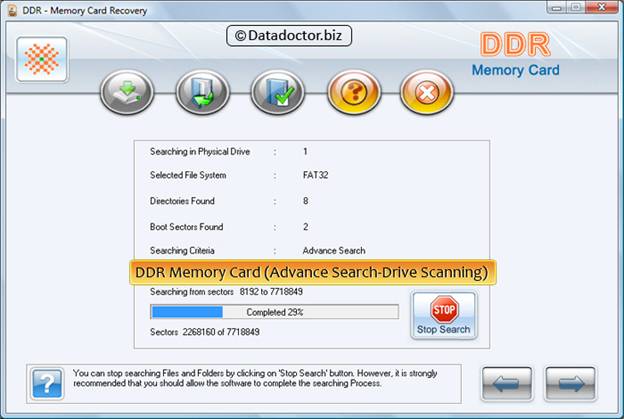This screenshot has height=419, width=624.
Task: Click the blue book with green checkmark icon
Action: [x=278, y=92]
